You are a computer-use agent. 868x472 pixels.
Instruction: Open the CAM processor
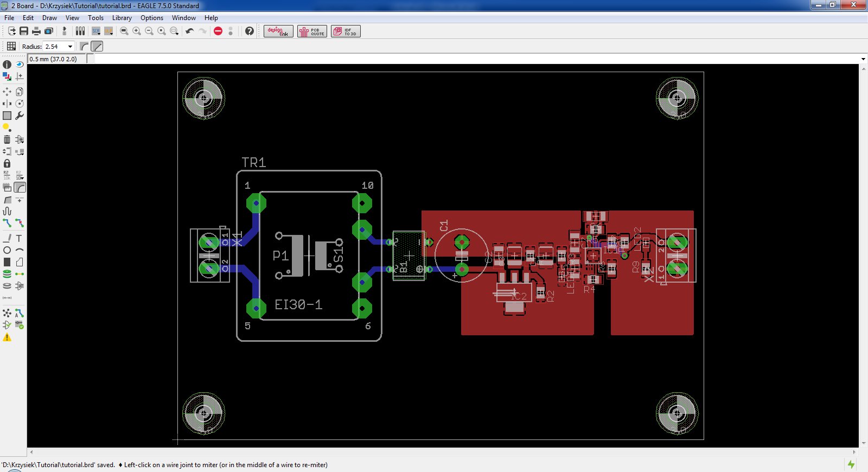click(x=49, y=31)
